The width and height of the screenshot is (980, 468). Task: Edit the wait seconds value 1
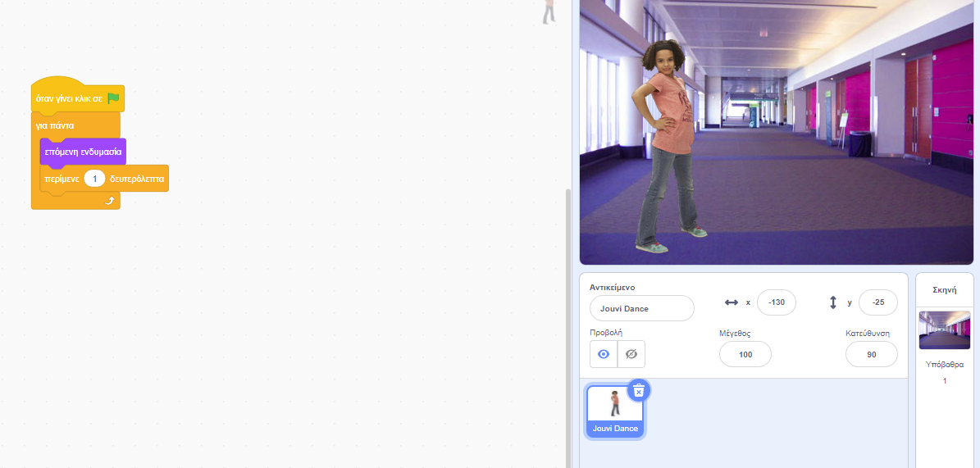point(94,179)
